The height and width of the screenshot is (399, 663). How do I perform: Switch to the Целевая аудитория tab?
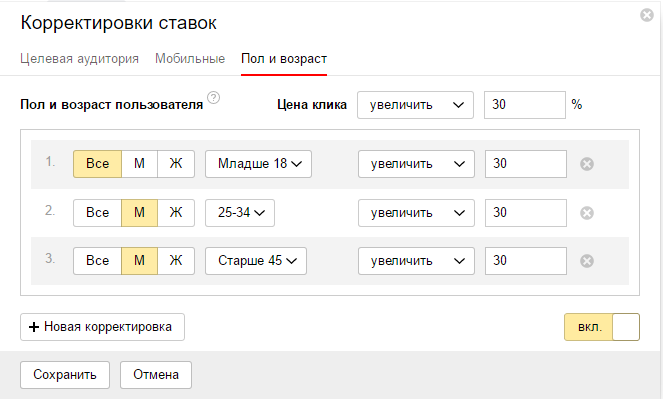coord(79,58)
